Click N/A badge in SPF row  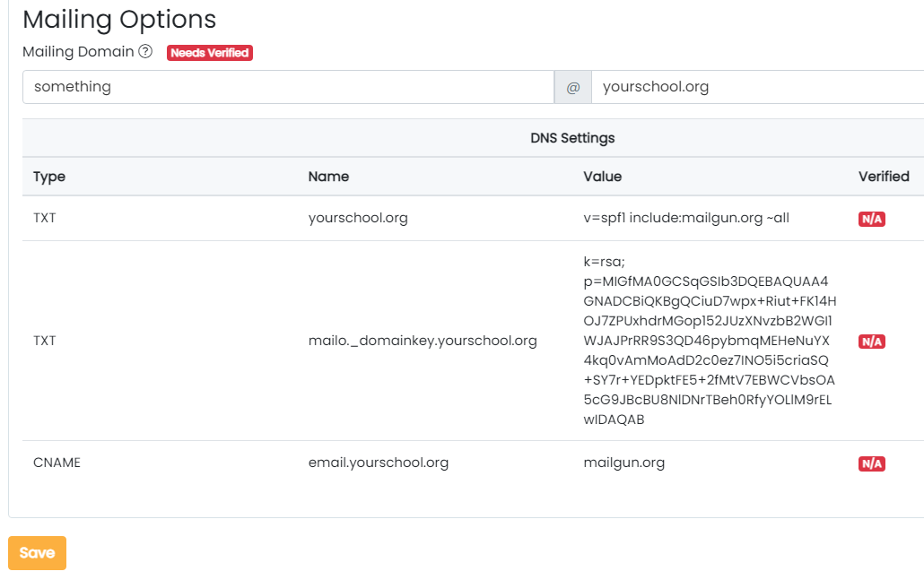click(872, 219)
